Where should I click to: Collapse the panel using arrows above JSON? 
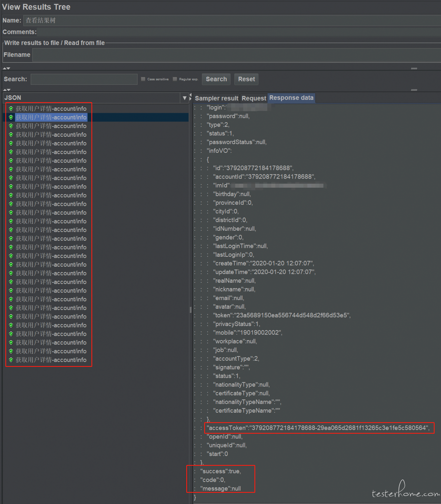[x=7, y=90]
